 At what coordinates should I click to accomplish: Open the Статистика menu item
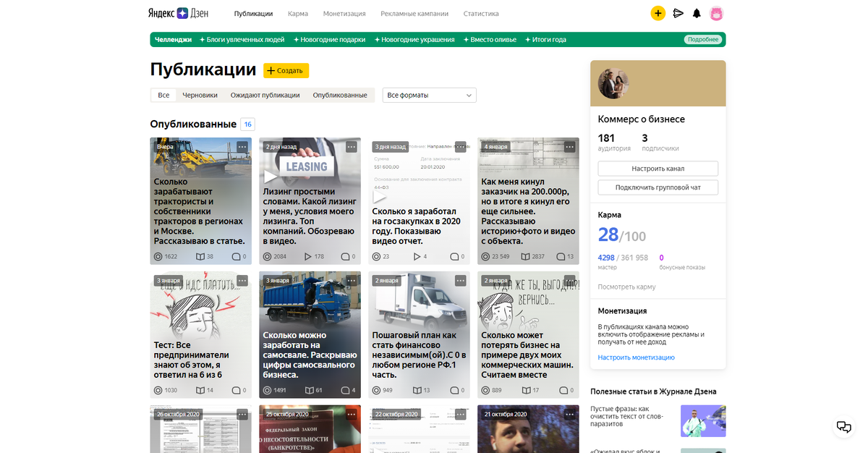coord(480,13)
